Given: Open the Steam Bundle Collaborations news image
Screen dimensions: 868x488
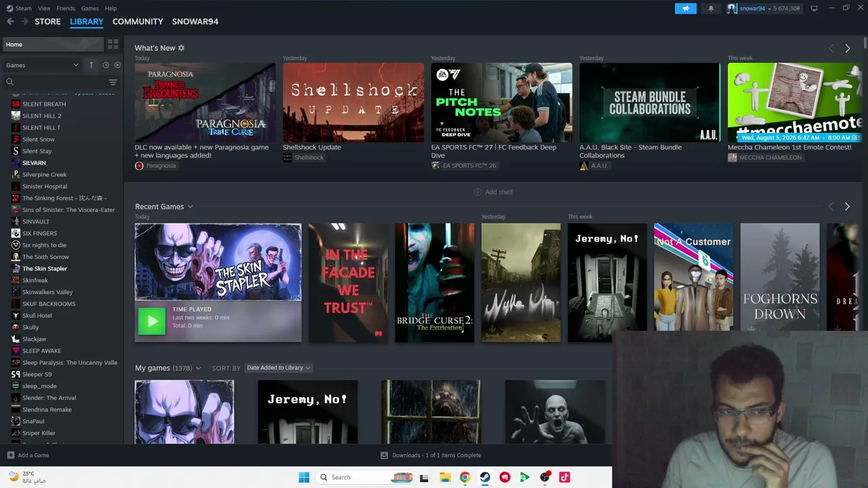Looking at the screenshot, I should tap(650, 102).
